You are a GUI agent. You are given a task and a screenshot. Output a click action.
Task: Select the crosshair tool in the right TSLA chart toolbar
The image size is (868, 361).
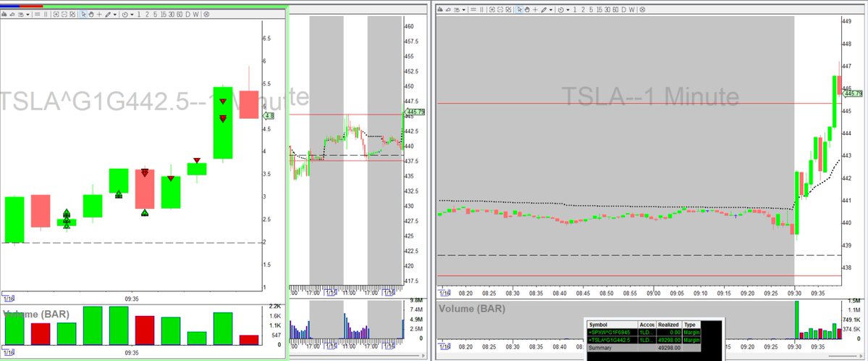[535, 9]
